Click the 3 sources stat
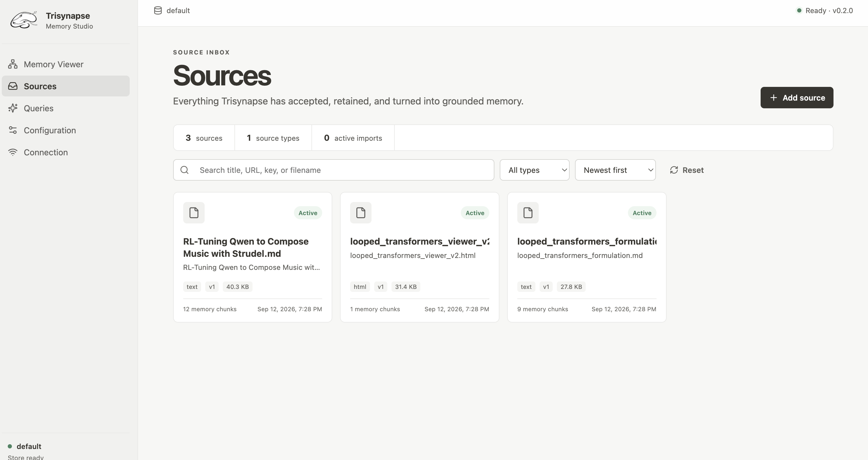 pos(204,138)
